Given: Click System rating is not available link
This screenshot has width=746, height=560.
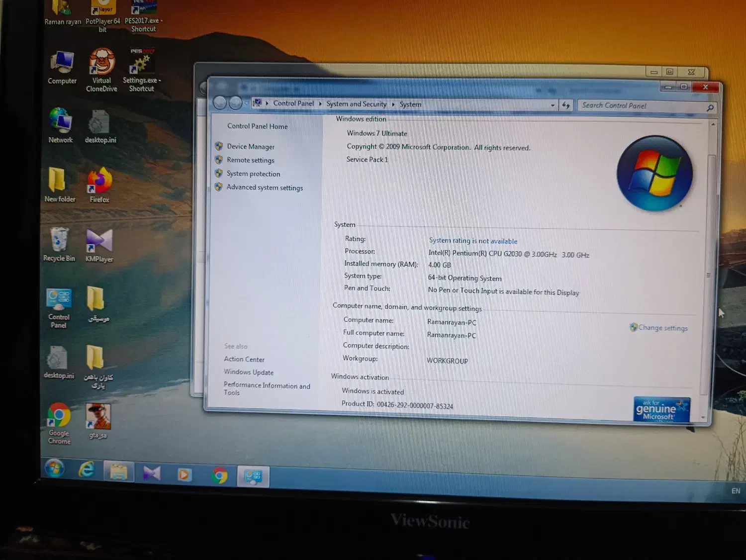Looking at the screenshot, I should [472, 241].
